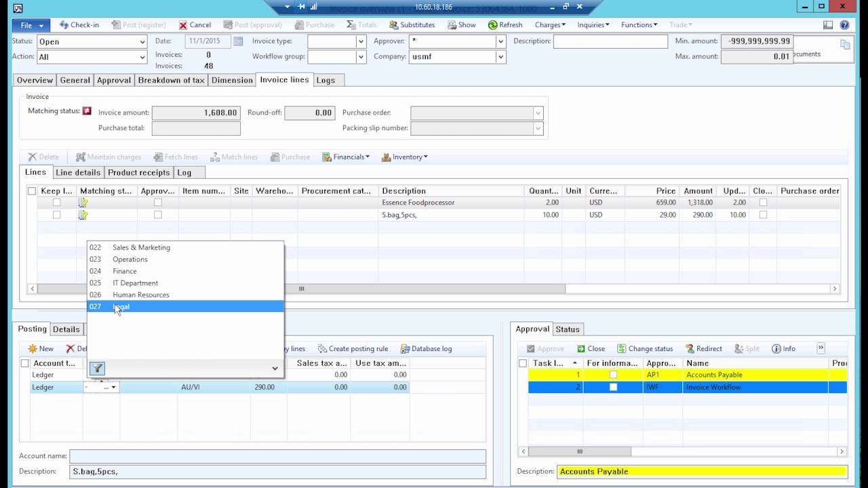Expand the Company dropdown showing usmf
This screenshot has height=488, width=868.
pos(500,57)
